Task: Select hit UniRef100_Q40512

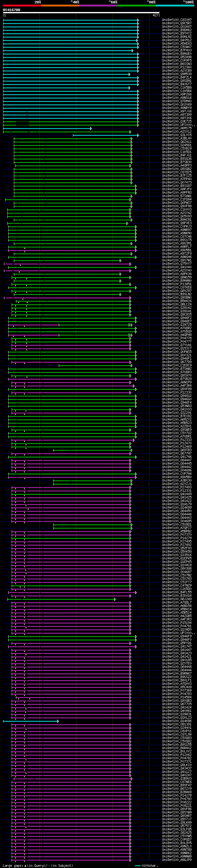Action: pos(177,40)
